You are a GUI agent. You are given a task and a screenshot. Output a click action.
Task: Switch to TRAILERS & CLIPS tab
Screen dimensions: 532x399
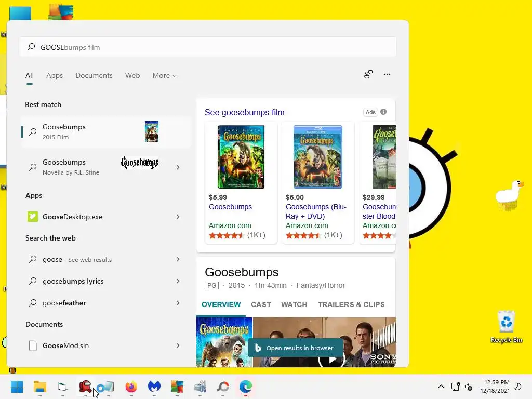(x=352, y=304)
